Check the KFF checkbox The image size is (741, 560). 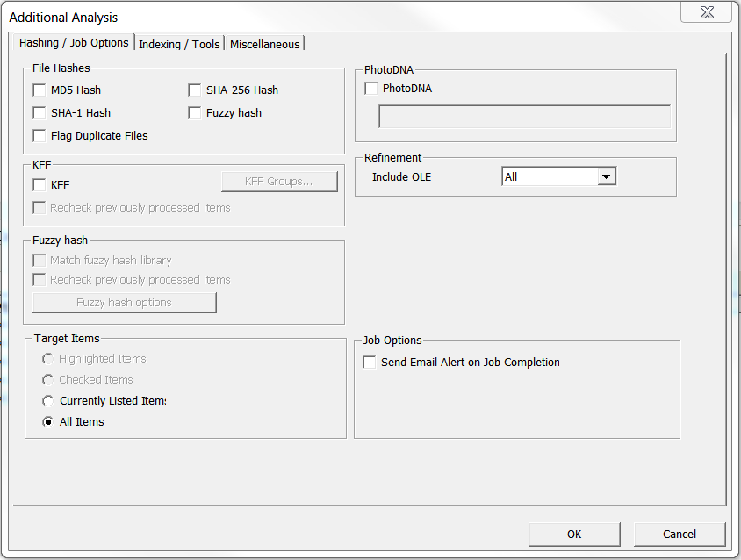(x=40, y=185)
